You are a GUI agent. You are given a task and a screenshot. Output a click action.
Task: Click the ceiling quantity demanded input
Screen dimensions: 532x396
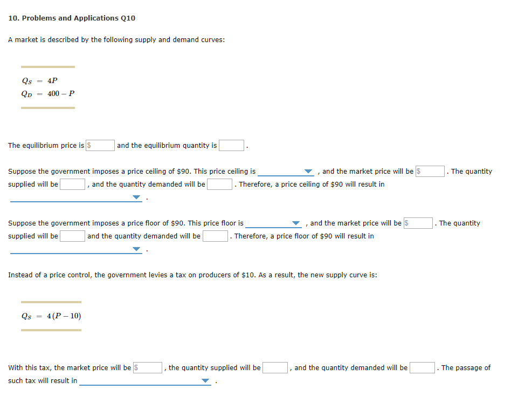click(219, 184)
